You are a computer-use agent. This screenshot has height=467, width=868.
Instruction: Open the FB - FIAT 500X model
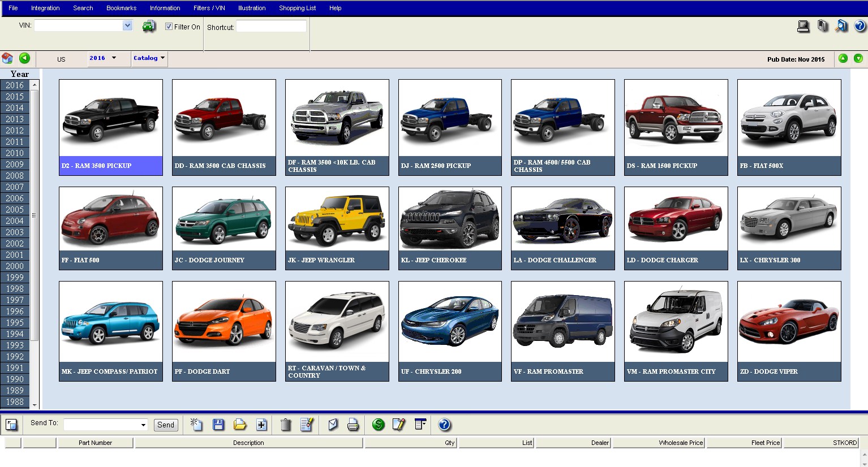(789, 127)
